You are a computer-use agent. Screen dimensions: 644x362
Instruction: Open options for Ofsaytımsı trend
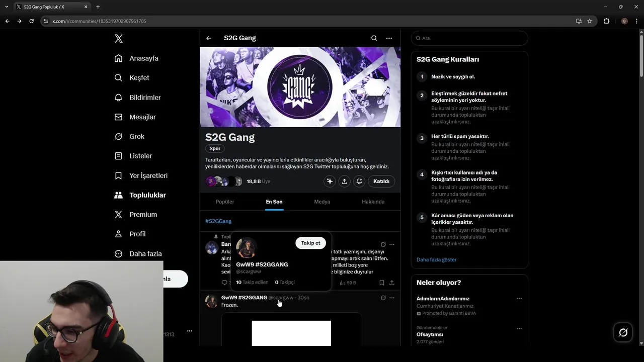pos(519,329)
